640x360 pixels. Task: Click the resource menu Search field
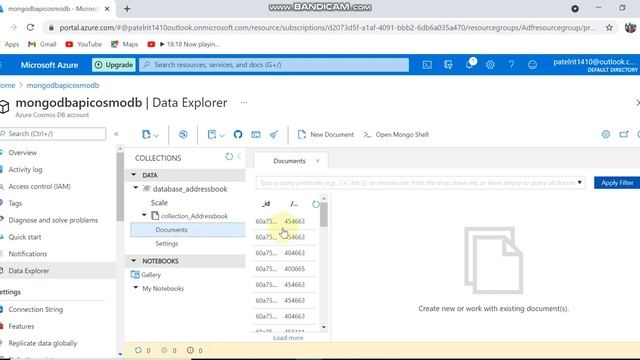pos(53,134)
